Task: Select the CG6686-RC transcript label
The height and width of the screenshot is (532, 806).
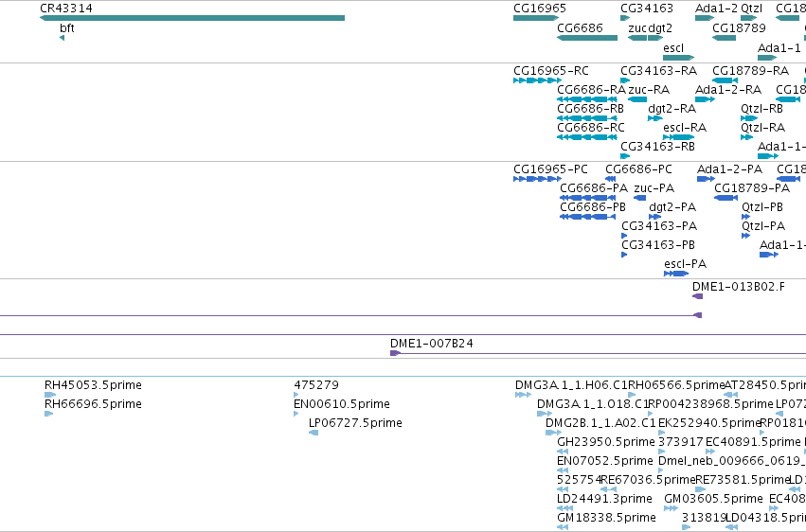Action: tap(591, 128)
